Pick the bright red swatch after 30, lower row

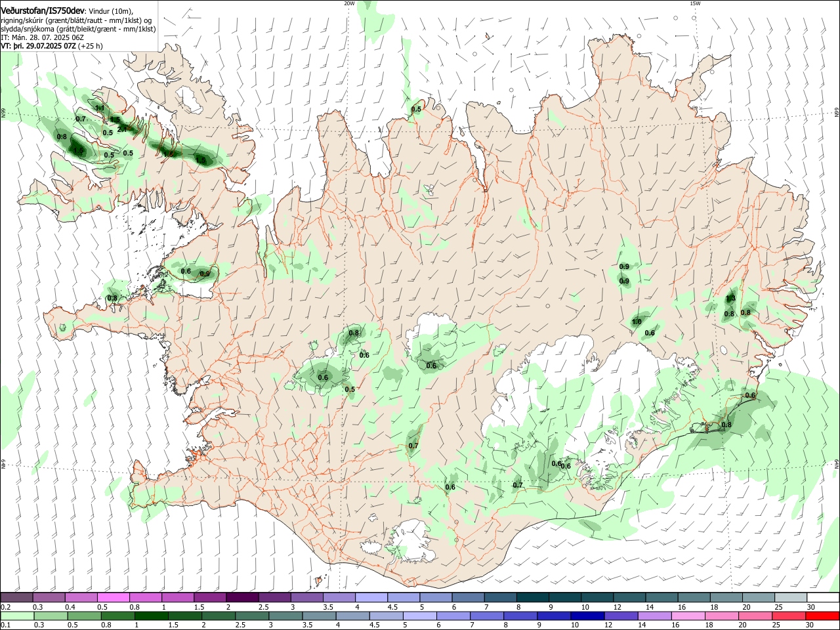(823, 616)
